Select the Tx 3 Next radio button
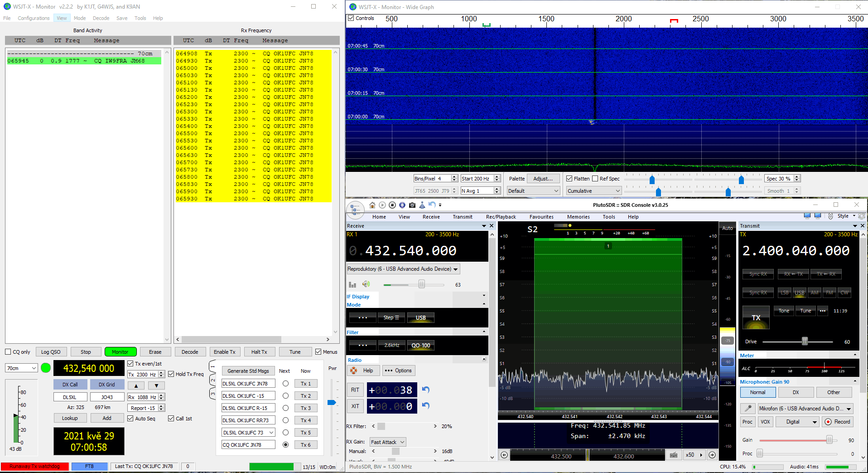The height and width of the screenshot is (473, 868). [x=285, y=408]
